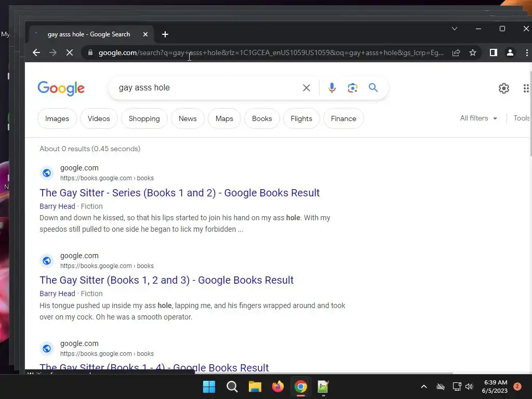Click Barry Head author link in first result
Image resolution: width=532 pixels, height=399 pixels.
point(57,206)
